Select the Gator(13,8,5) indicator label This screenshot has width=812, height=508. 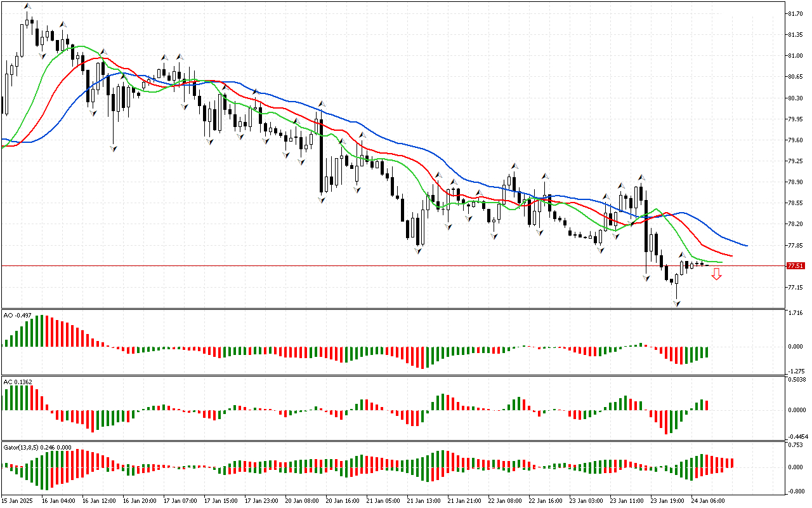coord(37,447)
